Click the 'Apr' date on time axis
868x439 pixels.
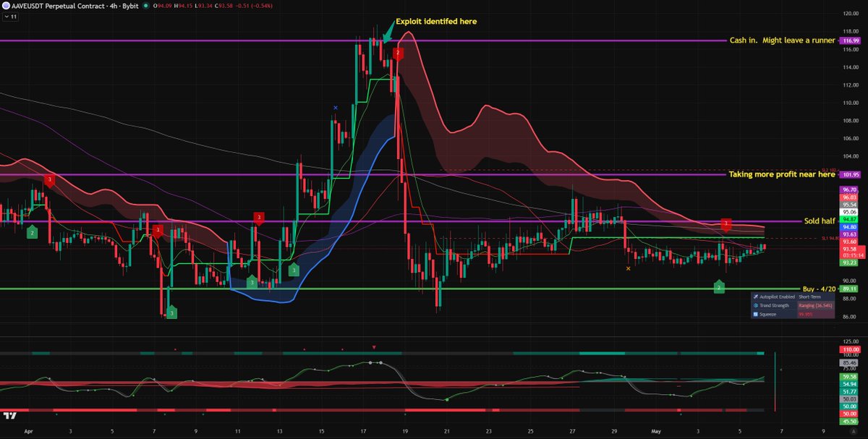(x=28, y=430)
